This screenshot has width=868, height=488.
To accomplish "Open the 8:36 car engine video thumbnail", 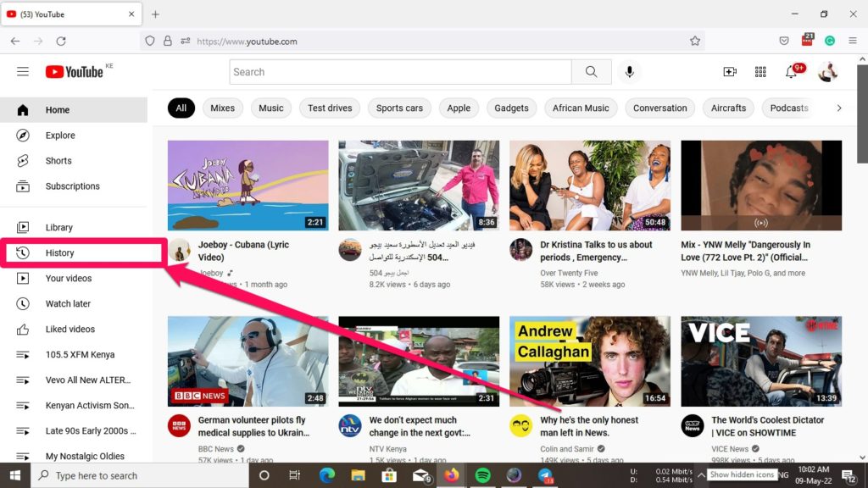I will [419, 186].
